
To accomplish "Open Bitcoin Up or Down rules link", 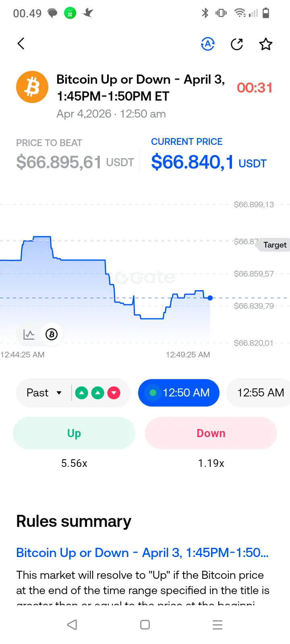I will (x=142, y=553).
